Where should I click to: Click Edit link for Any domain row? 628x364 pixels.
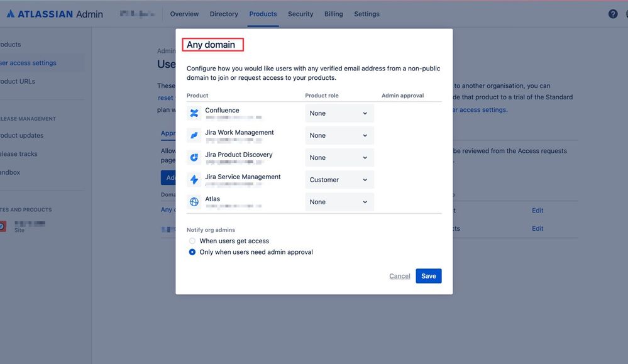click(537, 210)
